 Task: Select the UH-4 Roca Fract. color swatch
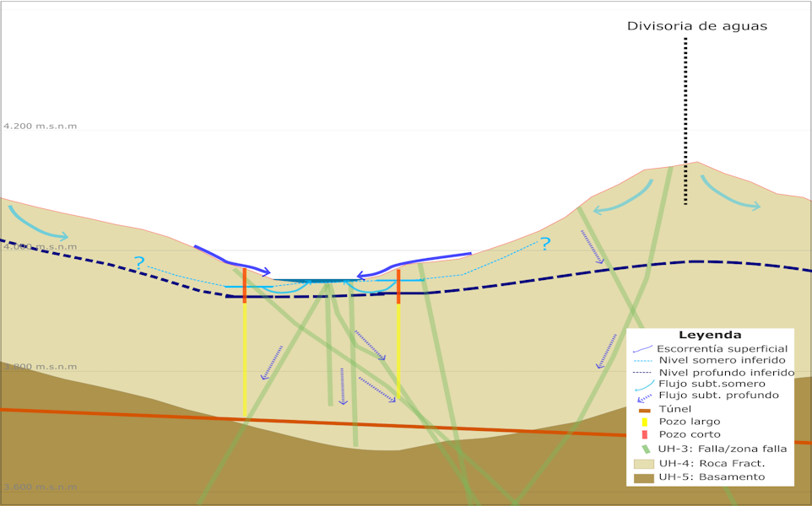643,463
